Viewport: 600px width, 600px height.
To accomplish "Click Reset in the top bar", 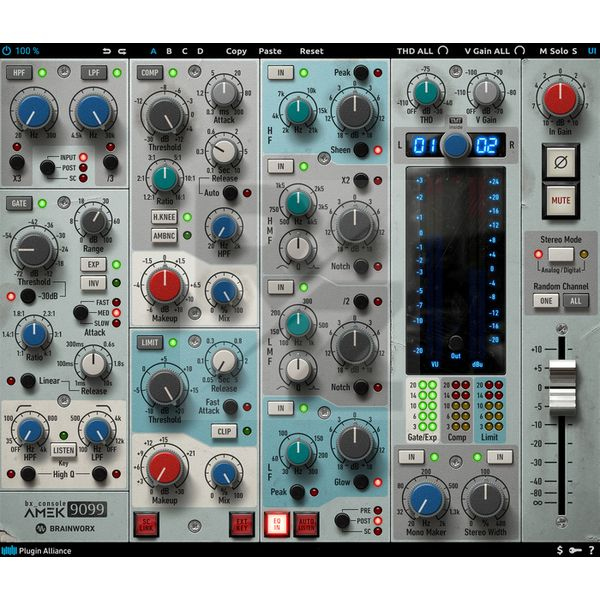I will [311, 51].
